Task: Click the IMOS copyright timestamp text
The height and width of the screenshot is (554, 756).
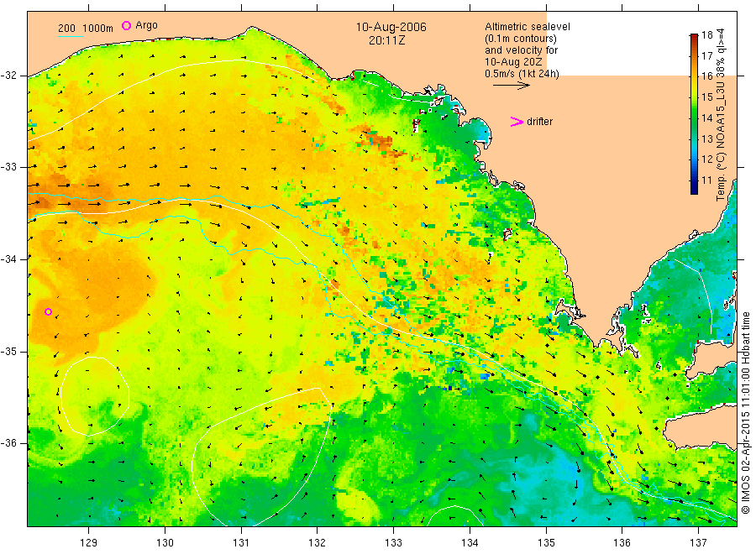Action: coord(746,412)
